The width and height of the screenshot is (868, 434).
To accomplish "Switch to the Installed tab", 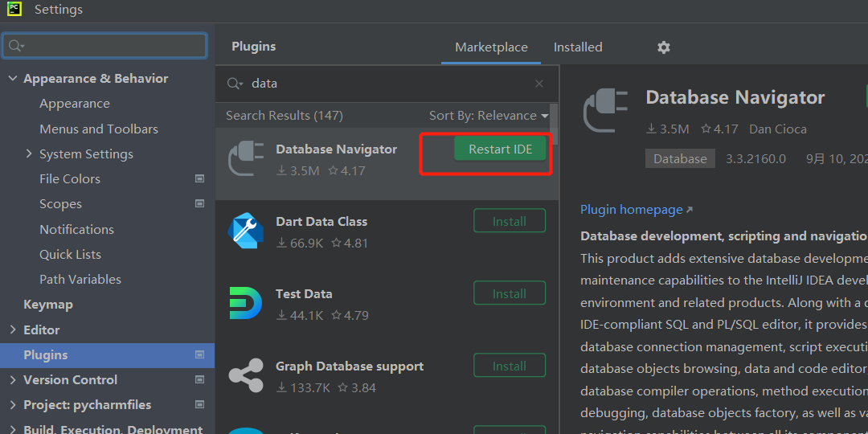I will (578, 47).
